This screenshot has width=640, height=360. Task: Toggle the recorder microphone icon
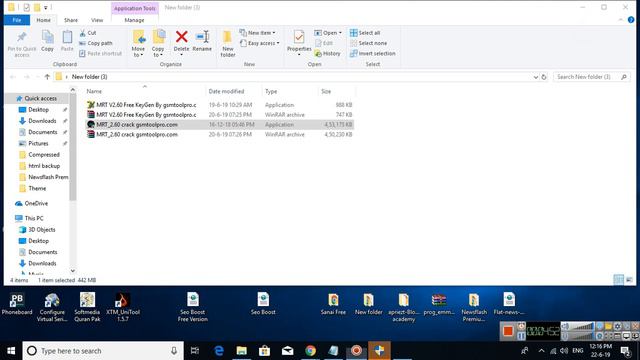click(x=565, y=336)
